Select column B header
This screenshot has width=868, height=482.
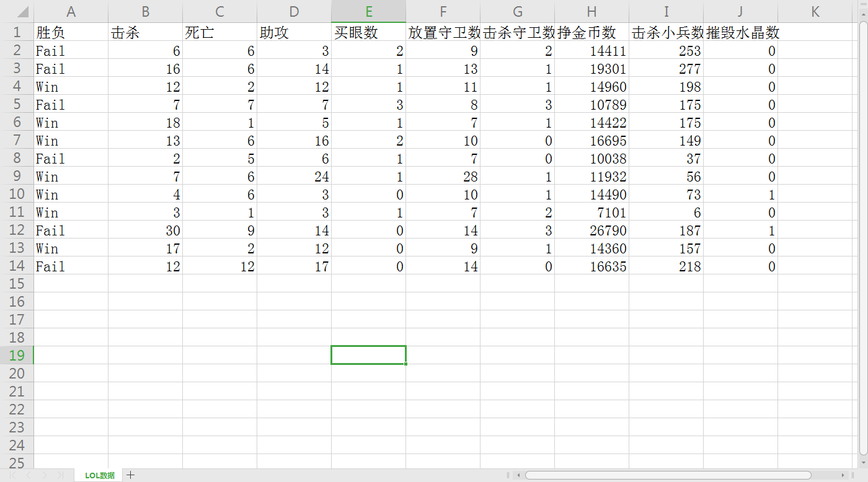[145, 11]
